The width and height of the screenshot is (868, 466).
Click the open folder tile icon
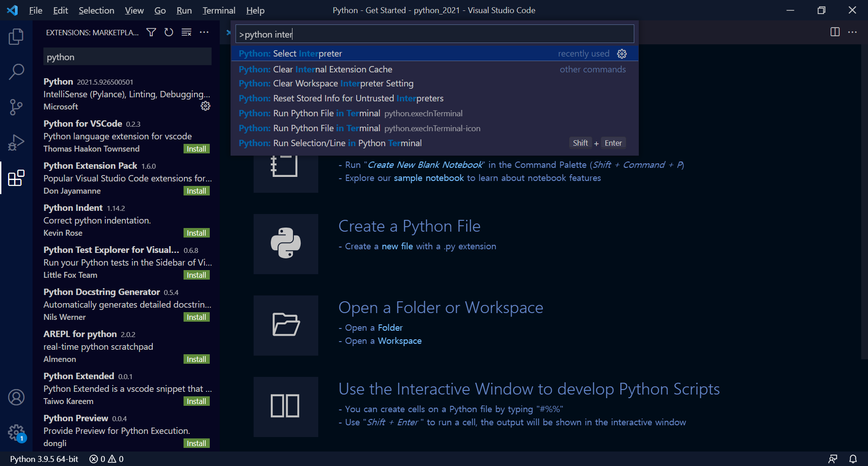point(286,325)
